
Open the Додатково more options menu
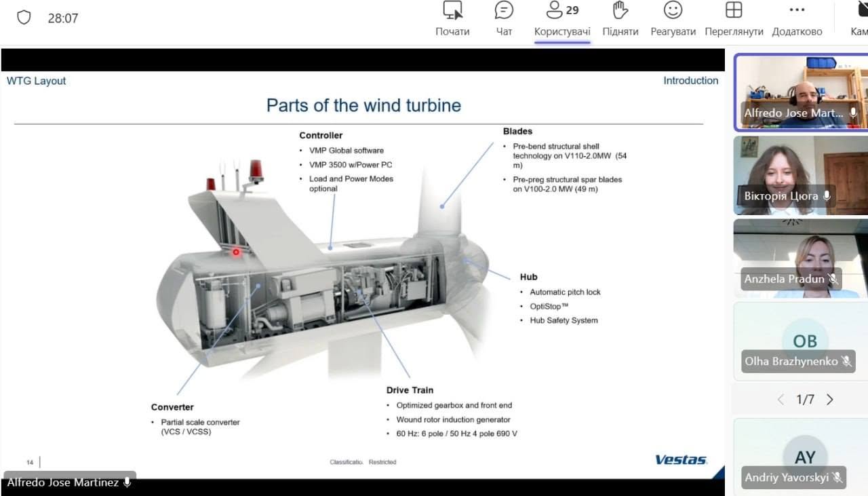[797, 19]
